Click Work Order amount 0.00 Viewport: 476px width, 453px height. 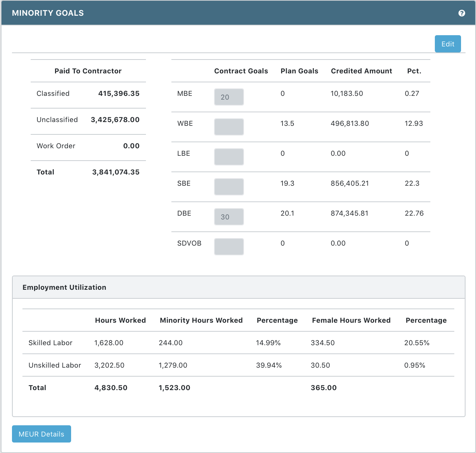[x=131, y=146]
